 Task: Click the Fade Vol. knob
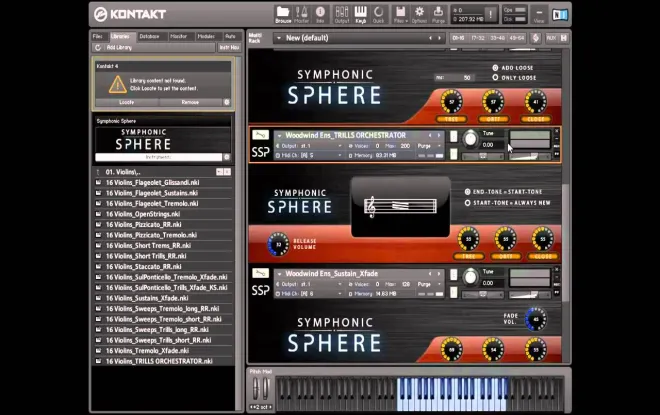tap(536, 319)
